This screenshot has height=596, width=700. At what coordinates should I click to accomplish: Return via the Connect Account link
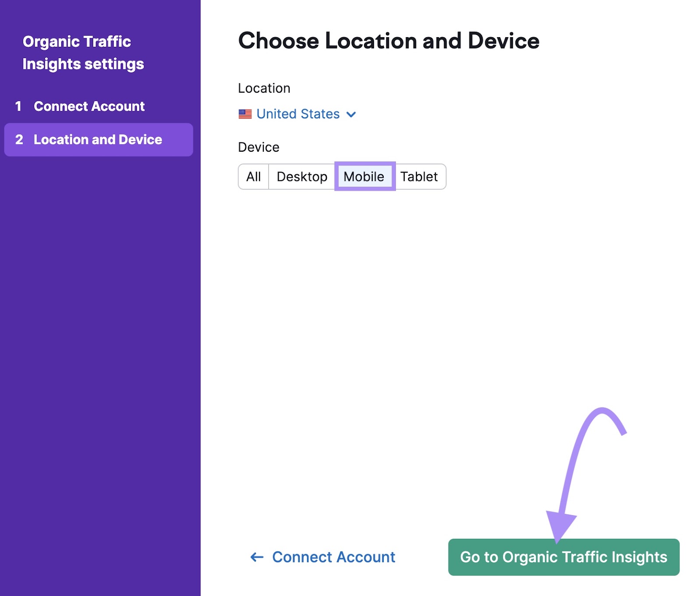333,557
